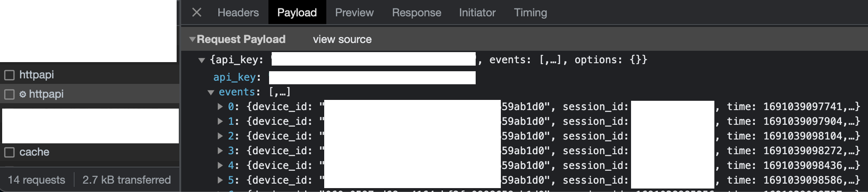Show the Initiator tab
This screenshot has width=868, height=192.
click(x=477, y=13)
